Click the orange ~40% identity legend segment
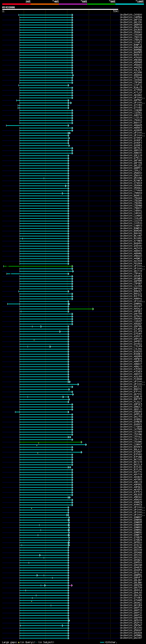146x644 pixels. pos(45,4)
